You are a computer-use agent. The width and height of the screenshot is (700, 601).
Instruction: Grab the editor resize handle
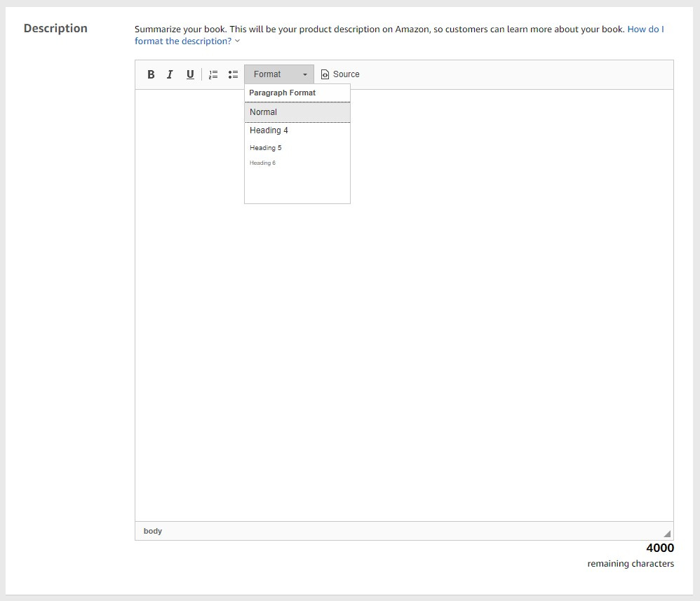668,534
